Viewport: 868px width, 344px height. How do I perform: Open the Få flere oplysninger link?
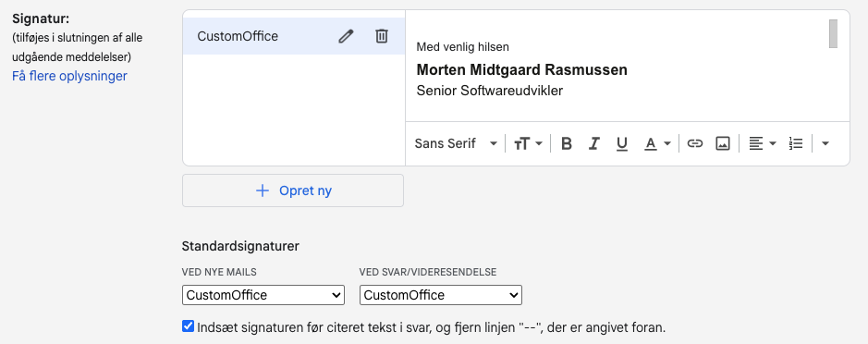click(69, 76)
